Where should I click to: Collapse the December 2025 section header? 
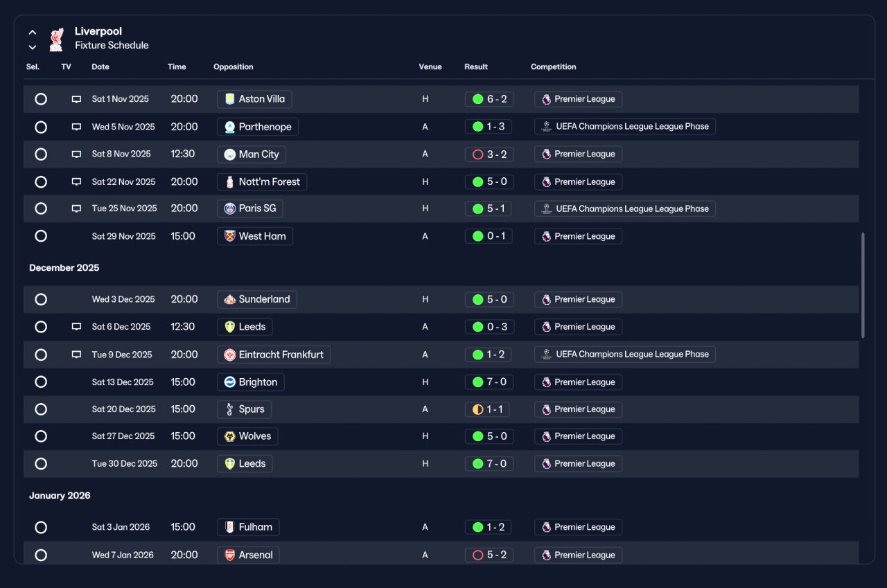tap(64, 268)
